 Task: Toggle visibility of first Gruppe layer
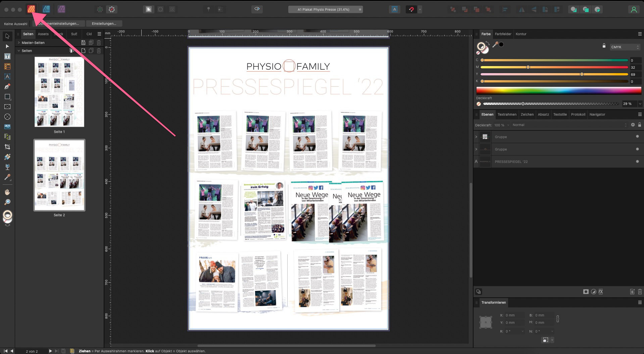[x=637, y=136]
